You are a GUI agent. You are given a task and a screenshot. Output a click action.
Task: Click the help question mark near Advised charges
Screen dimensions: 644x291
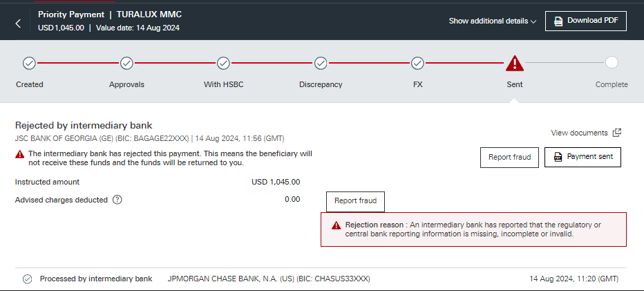pyautogui.click(x=117, y=200)
